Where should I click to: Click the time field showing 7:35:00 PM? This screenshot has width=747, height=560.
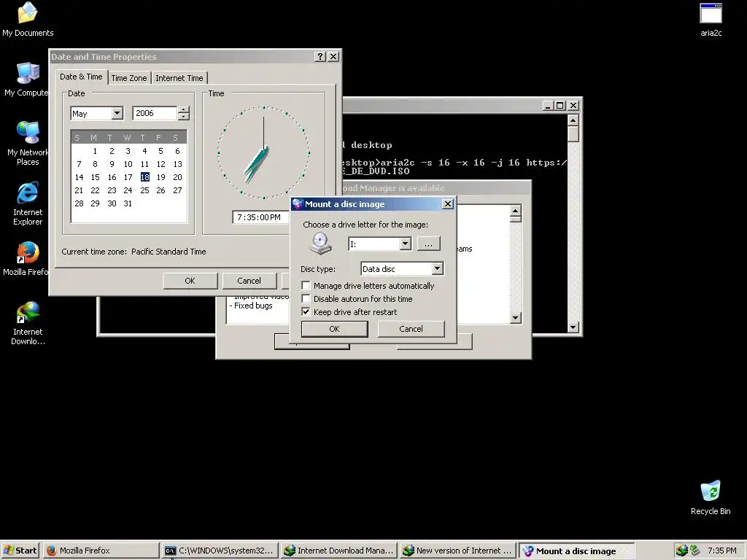[x=259, y=217]
